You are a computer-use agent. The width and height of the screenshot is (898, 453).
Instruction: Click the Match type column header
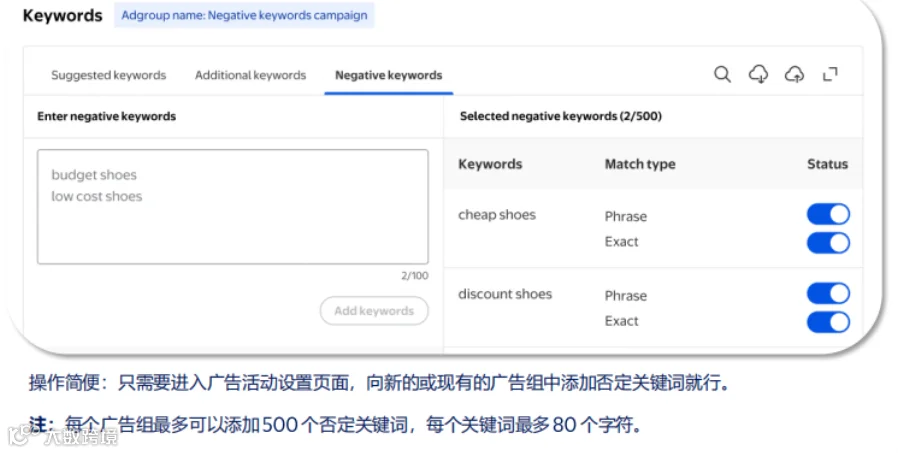(640, 164)
